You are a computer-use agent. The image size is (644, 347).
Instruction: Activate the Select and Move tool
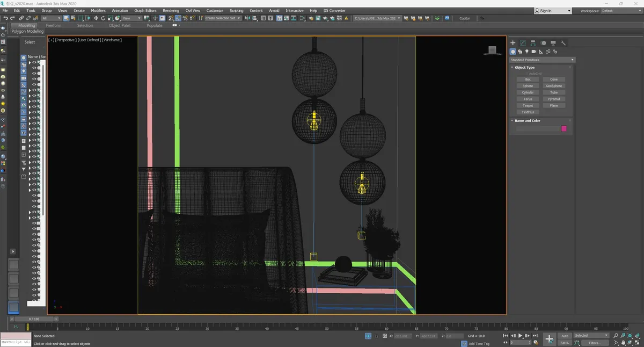(96, 18)
